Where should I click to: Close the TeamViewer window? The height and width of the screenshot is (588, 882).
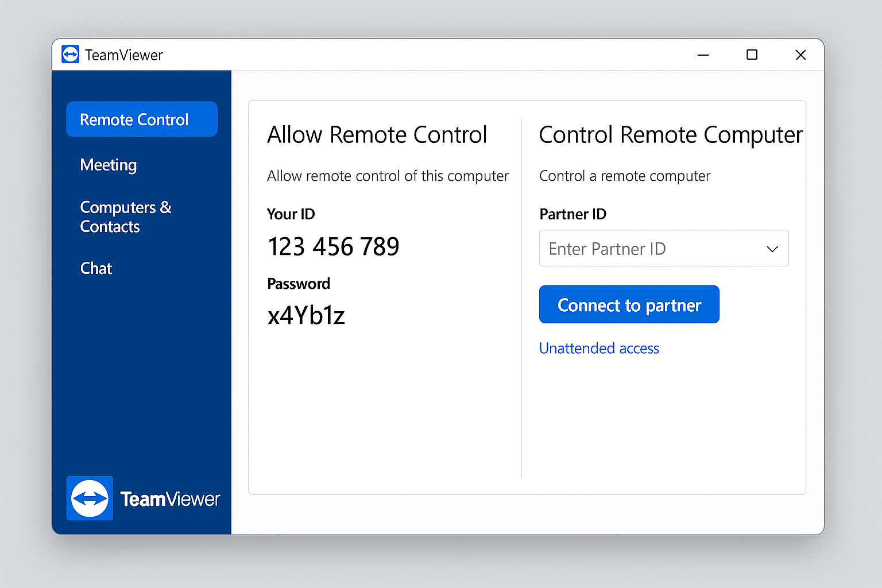[x=800, y=55]
